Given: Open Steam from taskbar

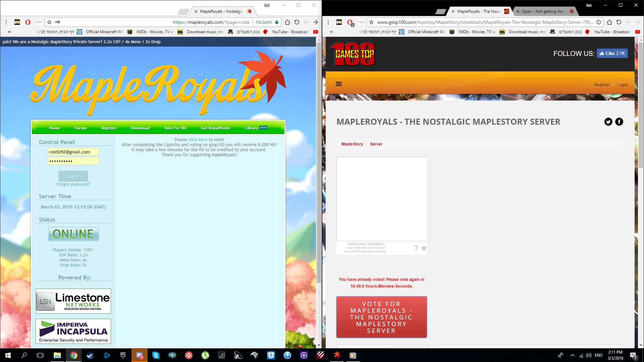Looking at the screenshot, I should pos(90,355).
